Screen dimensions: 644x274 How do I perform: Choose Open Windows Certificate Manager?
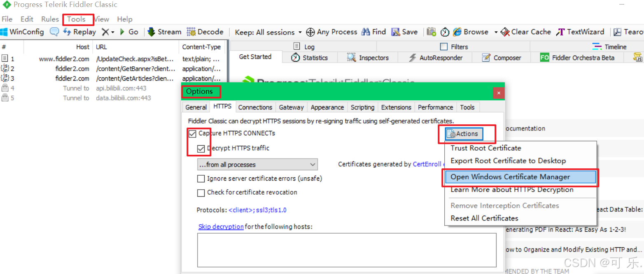520,177
